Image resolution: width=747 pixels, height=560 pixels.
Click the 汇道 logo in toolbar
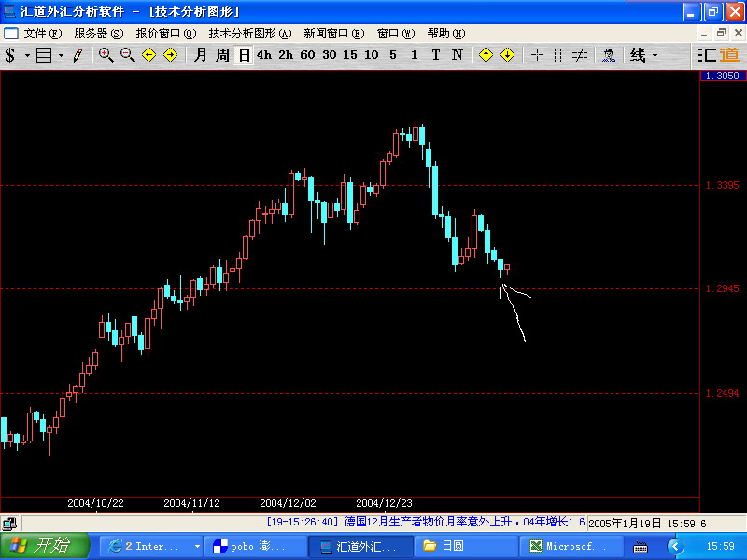pos(718,55)
